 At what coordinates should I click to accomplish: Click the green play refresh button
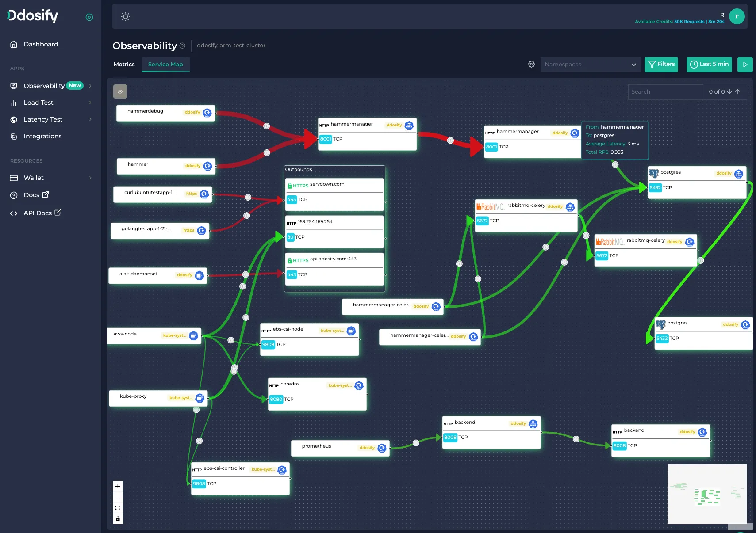click(745, 65)
